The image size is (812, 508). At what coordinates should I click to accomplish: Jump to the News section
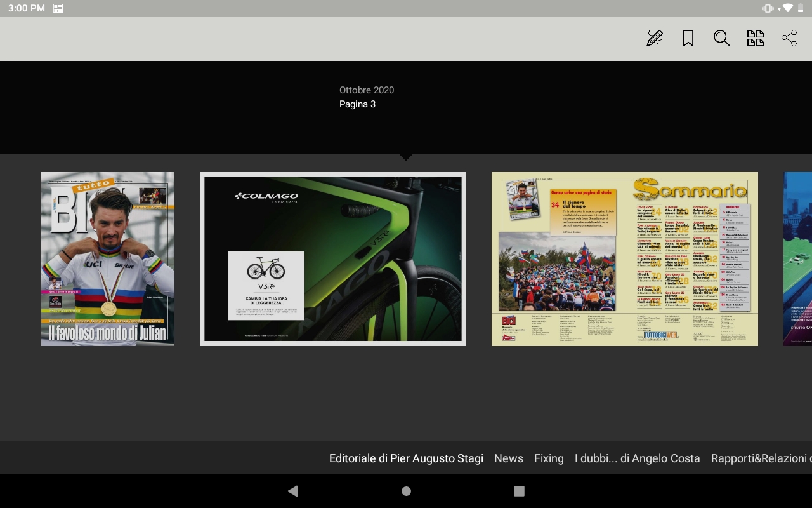tap(509, 458)
